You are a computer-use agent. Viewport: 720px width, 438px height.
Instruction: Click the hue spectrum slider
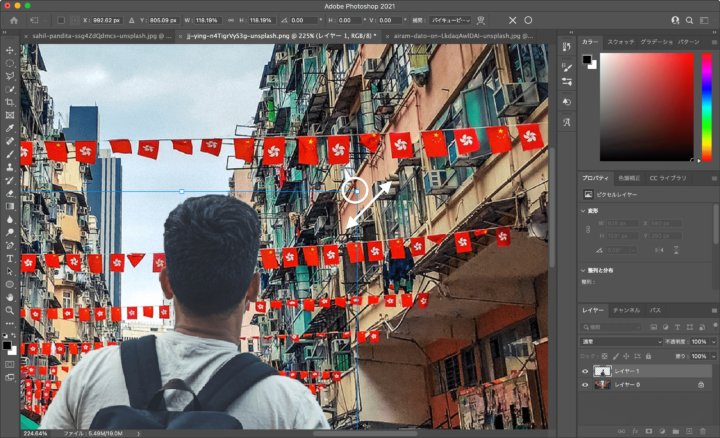[x=707, y=107]
